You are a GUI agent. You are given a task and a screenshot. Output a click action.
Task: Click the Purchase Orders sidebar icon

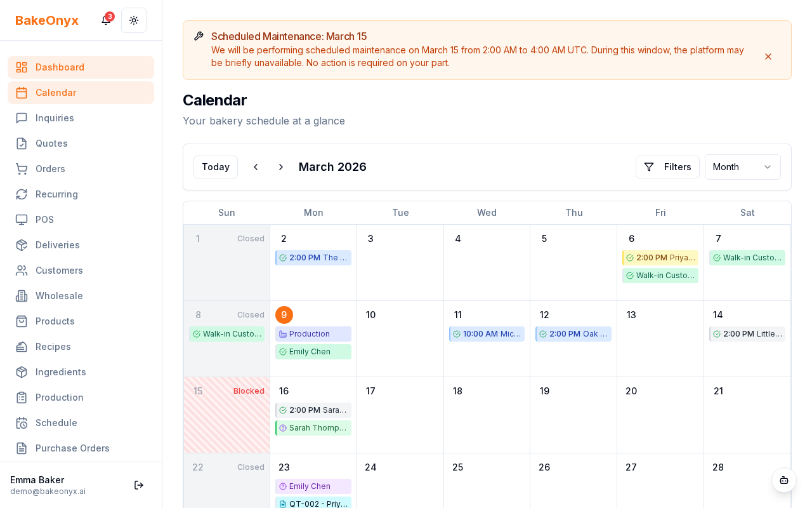[x=23, y=448]
